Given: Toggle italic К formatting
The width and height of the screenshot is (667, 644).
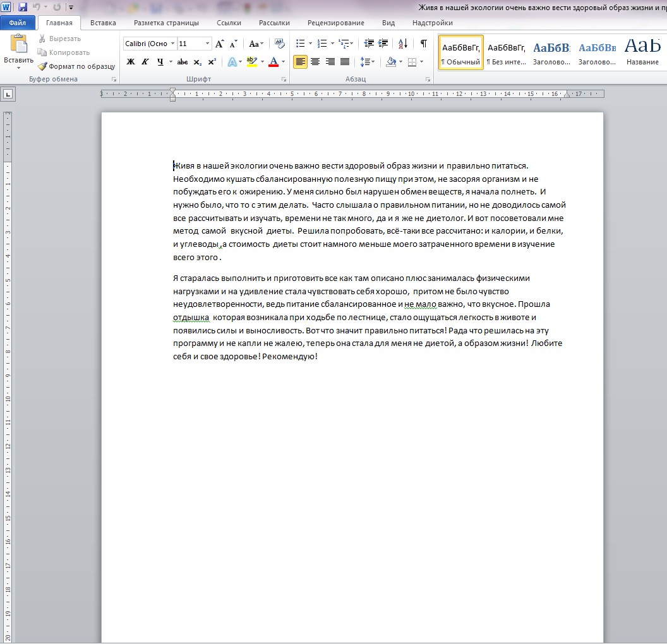Looking at the screenshot, I should (145, 62).
